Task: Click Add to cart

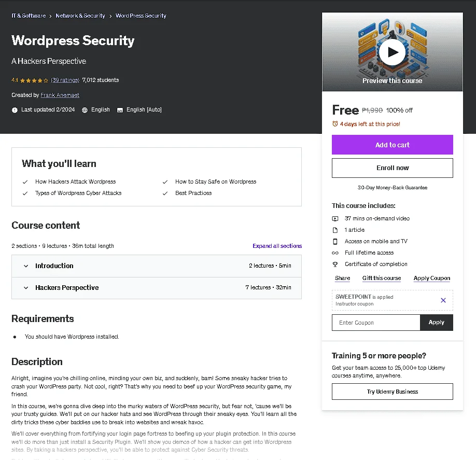Action: (x=392, y=145)
